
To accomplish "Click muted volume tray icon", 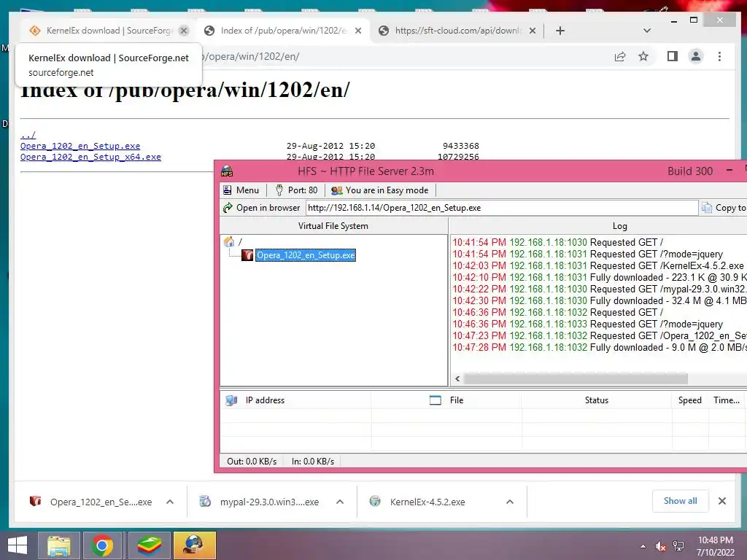I will tap(660, 546).
